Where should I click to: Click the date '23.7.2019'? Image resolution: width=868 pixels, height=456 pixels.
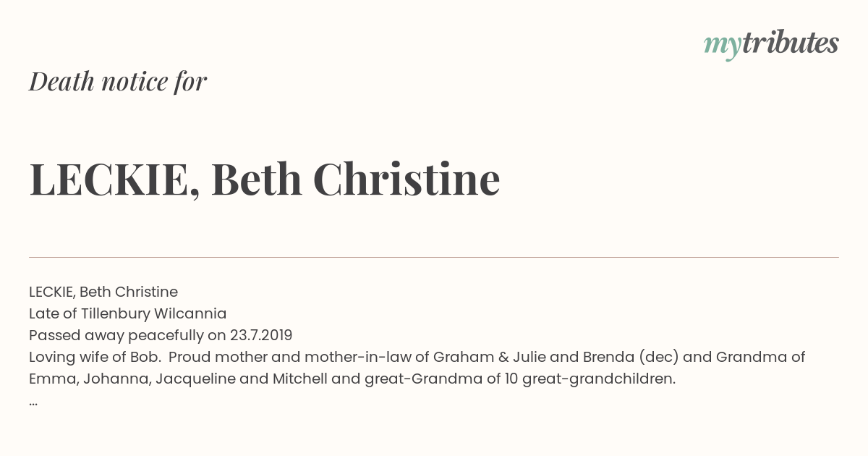(261, 335)
